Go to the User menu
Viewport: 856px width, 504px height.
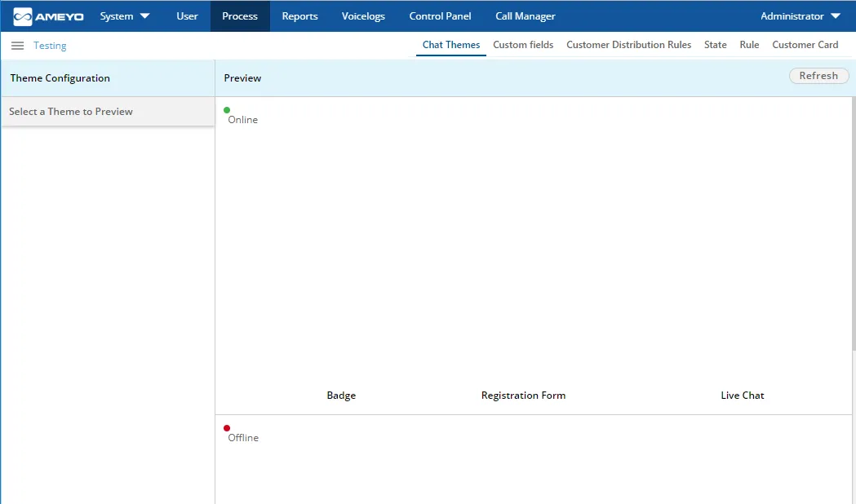pos(187,16)
